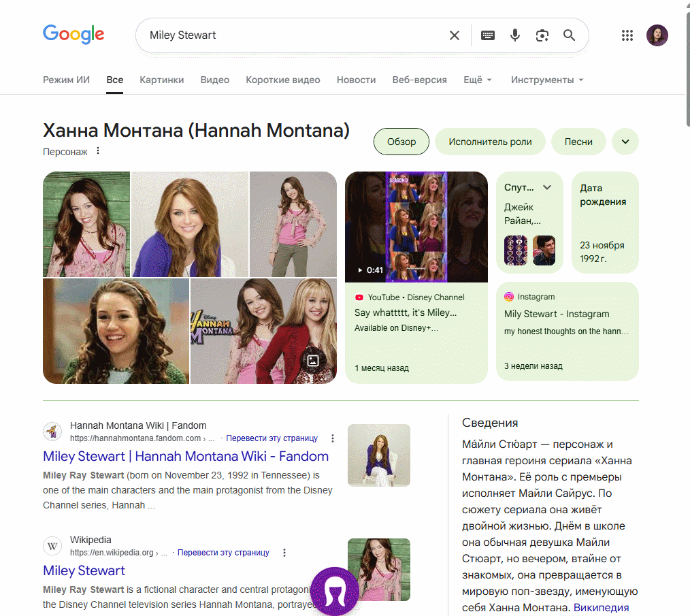Open the Wikipedia result thumbnail image
The image size is (690, 616).
(x=379, y=570)
